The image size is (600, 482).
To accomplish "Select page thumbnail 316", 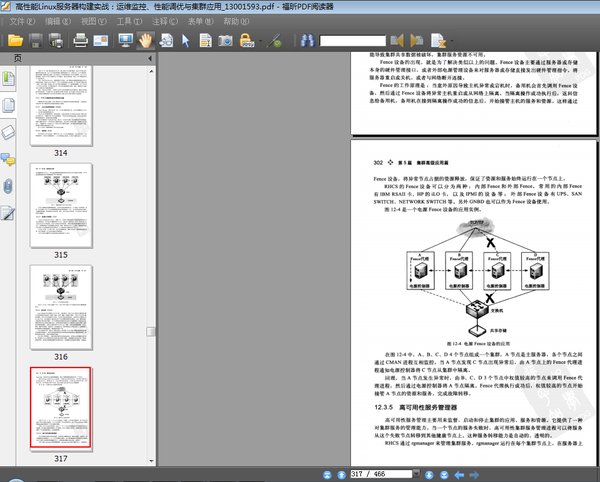I will tap(61, 307).
